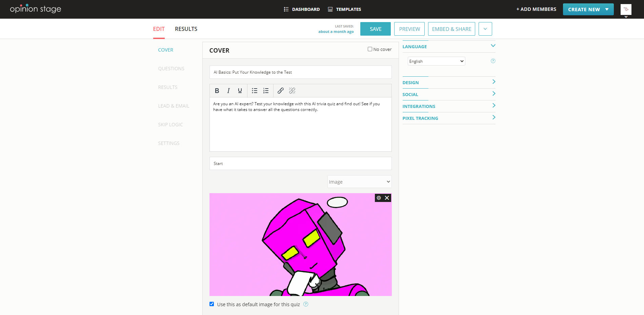Insert a numbered list in the description
Screen dimensions: 644x315
[x=266, y=90]
